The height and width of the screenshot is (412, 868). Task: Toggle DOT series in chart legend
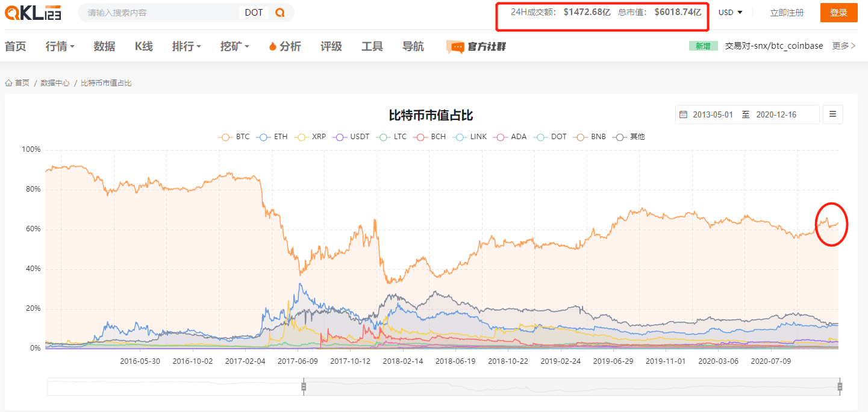pyautogui.click(x=549, y=137)
